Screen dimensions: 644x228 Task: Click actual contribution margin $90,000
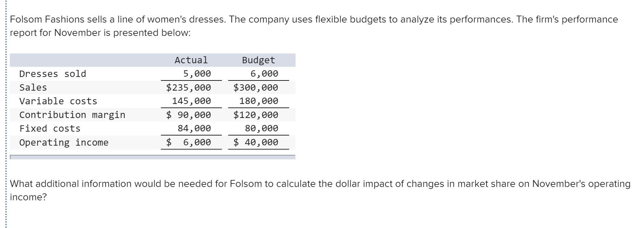(189, 115)
